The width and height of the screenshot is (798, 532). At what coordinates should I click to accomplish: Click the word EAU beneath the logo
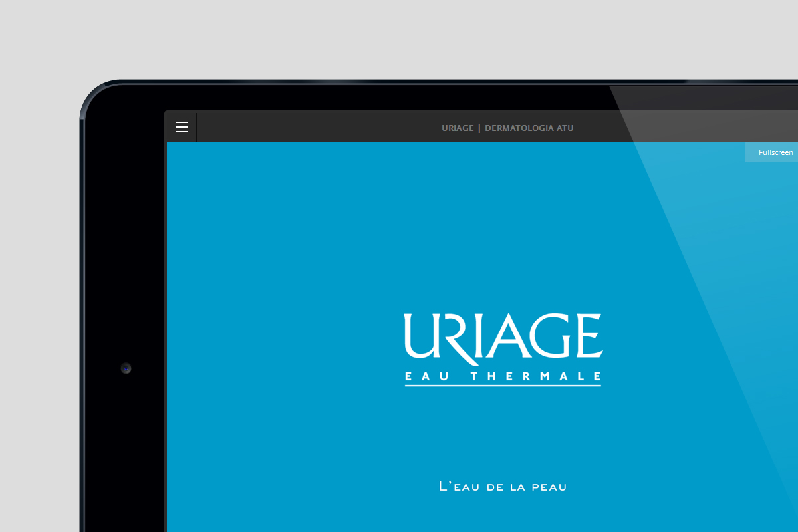(x=426, y=376)
